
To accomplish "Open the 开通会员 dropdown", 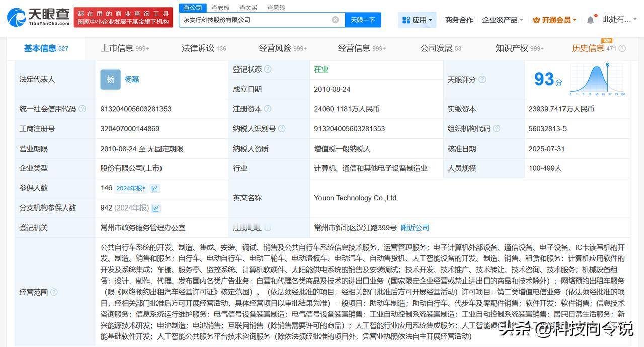I will point(554,20).
